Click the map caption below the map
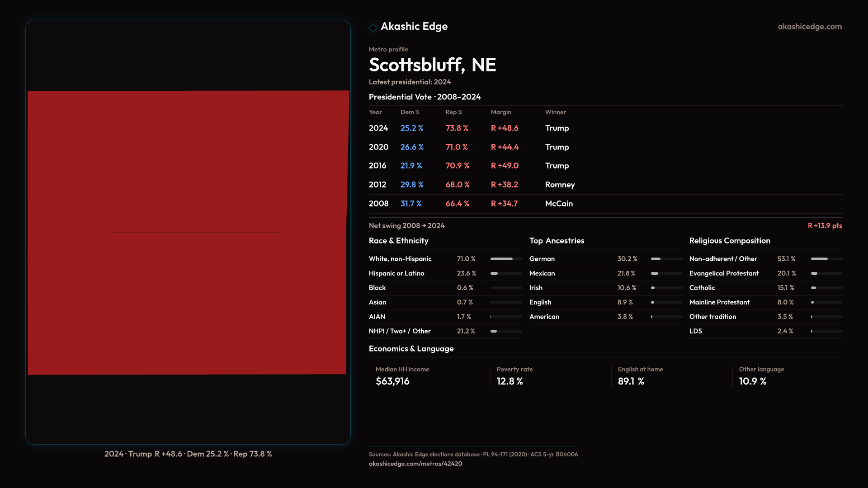The image size is (868, 488). [188, 454]
